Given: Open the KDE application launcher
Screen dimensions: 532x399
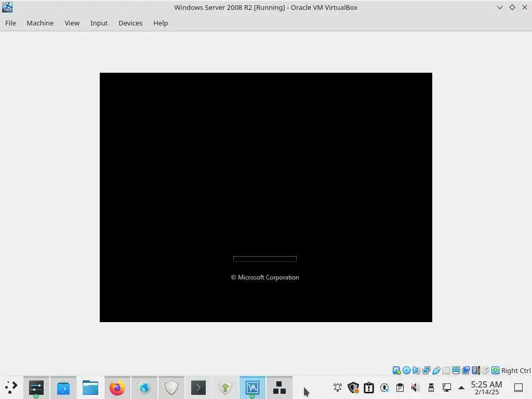Looking at the screenshot, I should click(x=11, y=388).
